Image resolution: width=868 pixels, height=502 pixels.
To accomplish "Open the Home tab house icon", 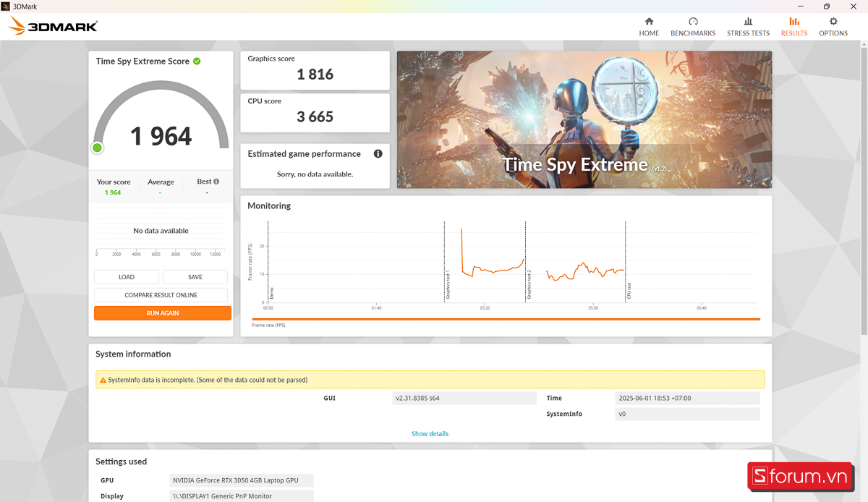I will [649, 22].
